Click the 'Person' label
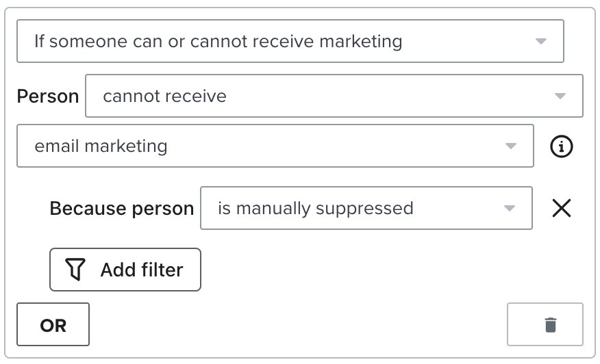Image resolution: width=600 pixels, height=364 pixels. click(x=48, y=96)
